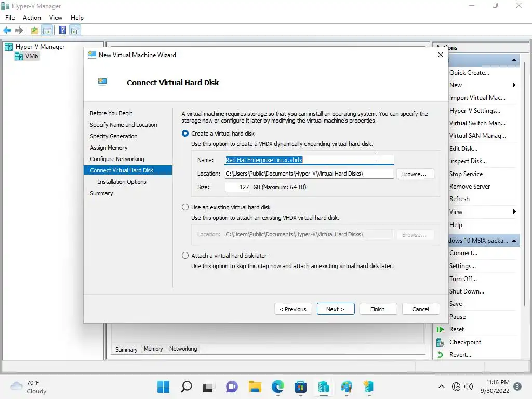This screenshot has height=399, width=532.
Task: Expand the View submenu arrow in Actions
Action: (514, 212)
